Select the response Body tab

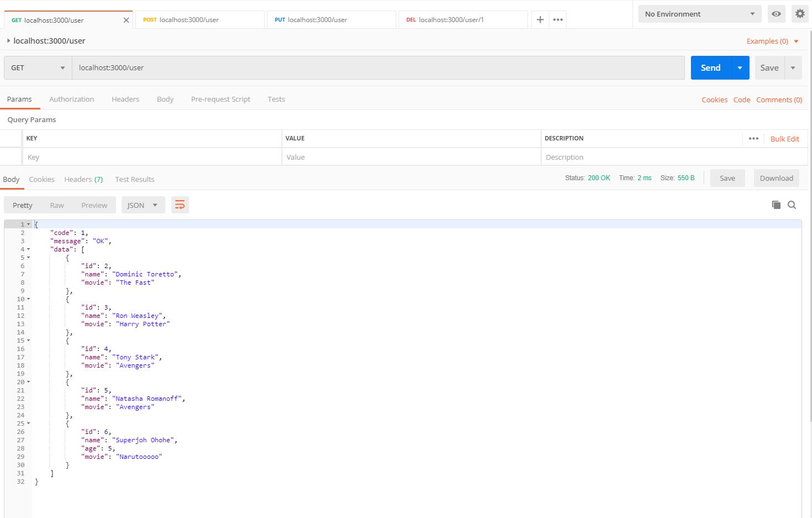[11, 179]
